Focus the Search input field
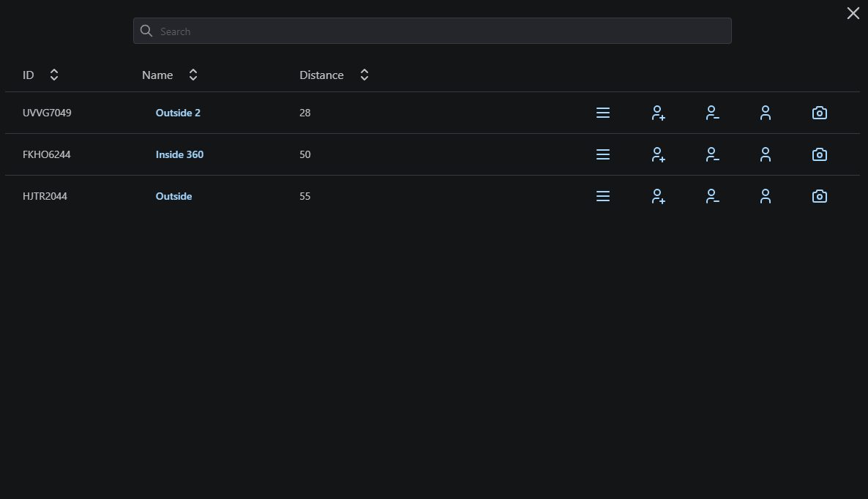This screenshot has width=868, height=499. (439, 31)
